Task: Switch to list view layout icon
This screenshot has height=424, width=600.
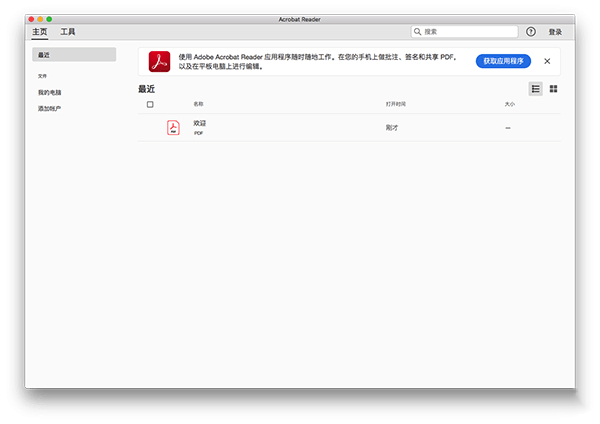Action: pyautogui.click(x=536, y=89)
